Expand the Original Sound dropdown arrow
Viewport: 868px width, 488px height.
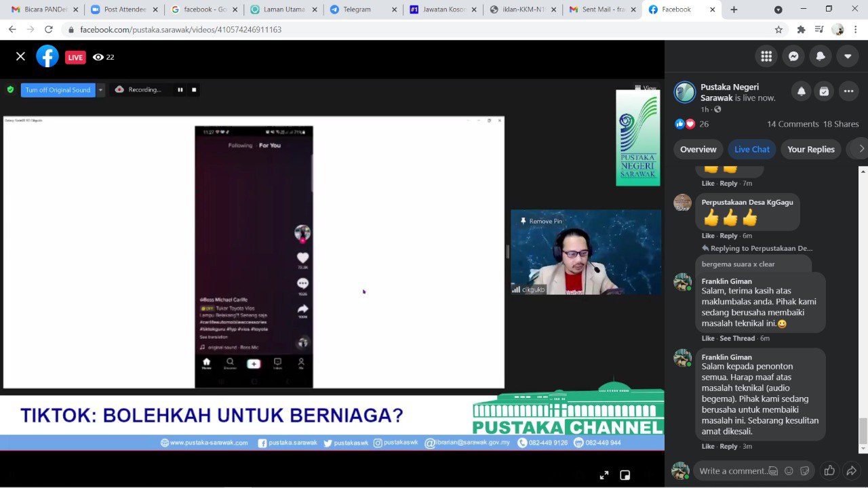tap(101, 89)
